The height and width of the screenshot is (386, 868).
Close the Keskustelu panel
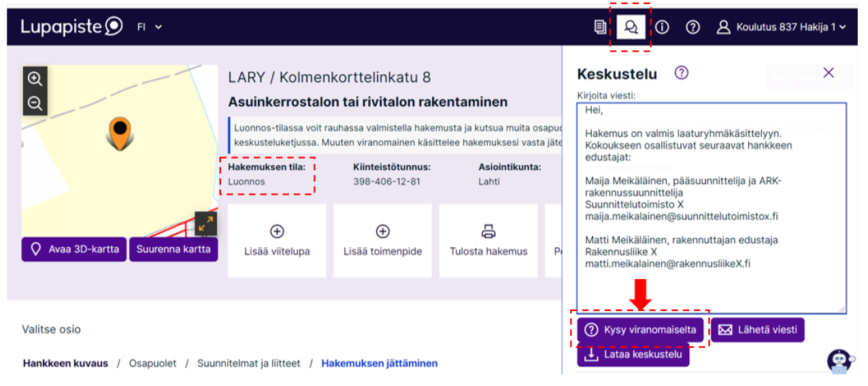tap(828, 73)
